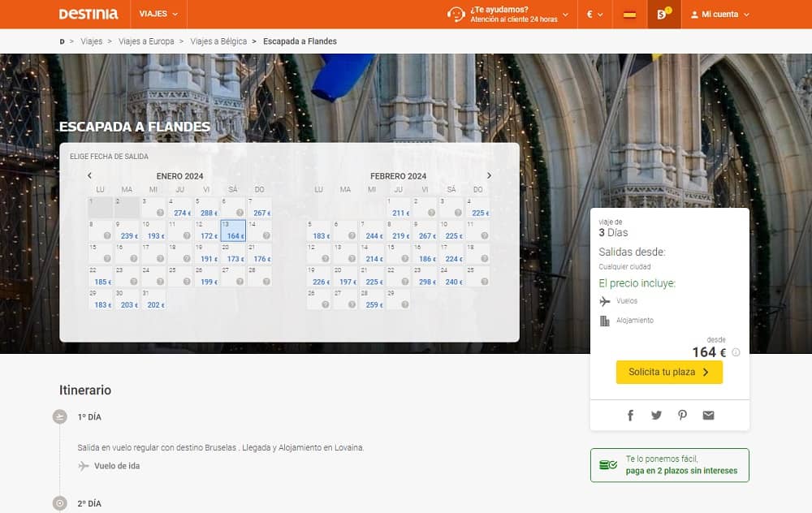Viewport: 812px width, 513px height.
Task: Open the Destinia coins rewards icon
Action: click(x=664, y=14)
